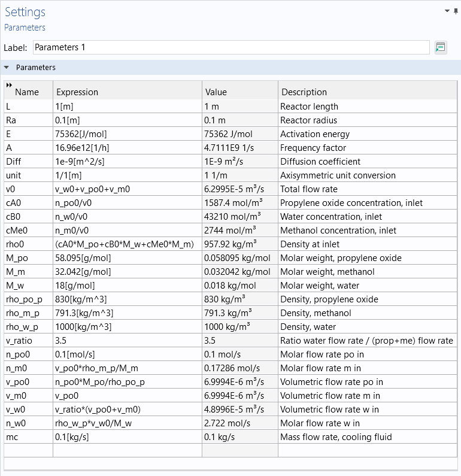The image size is (461, 476).
Task: Select expression 75362[J/mol]
Action: coord(128,134)
